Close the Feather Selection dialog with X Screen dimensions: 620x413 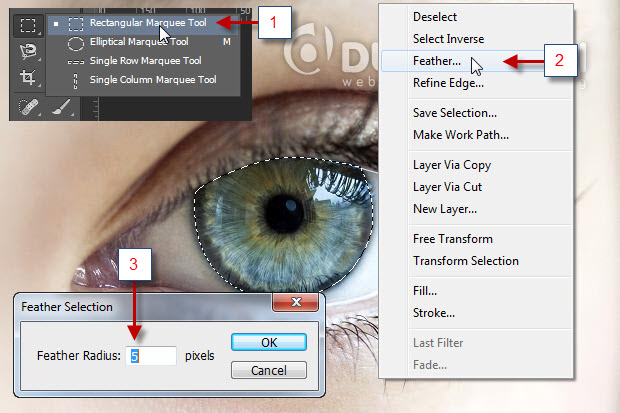click(295, 302)
